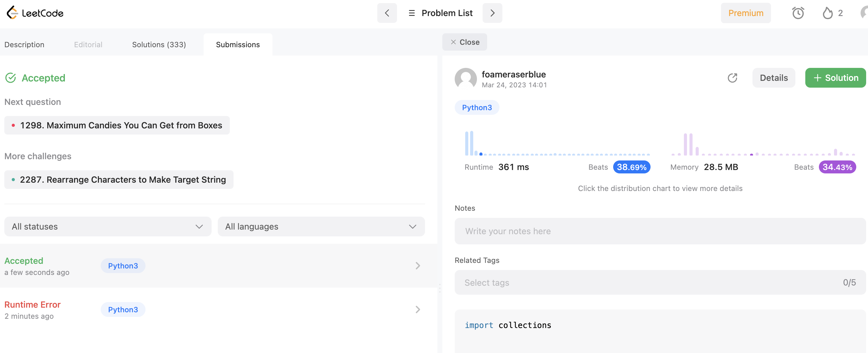Click the notes text input field

pyautogui.click(x=659, y=231)
